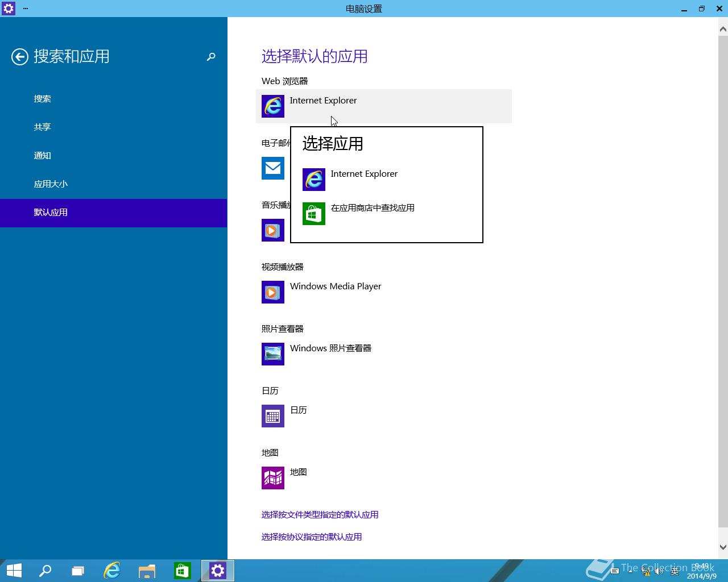The image size is (728, 582).
Task: Click Internet Explorer label under Web 浏览器
Action: coord(323,101)
